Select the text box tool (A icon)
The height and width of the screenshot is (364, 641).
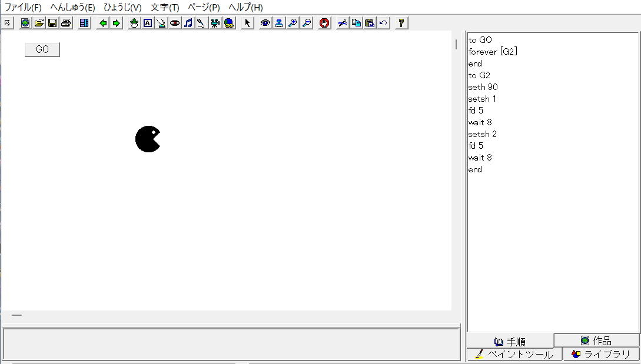click(148, 23)
